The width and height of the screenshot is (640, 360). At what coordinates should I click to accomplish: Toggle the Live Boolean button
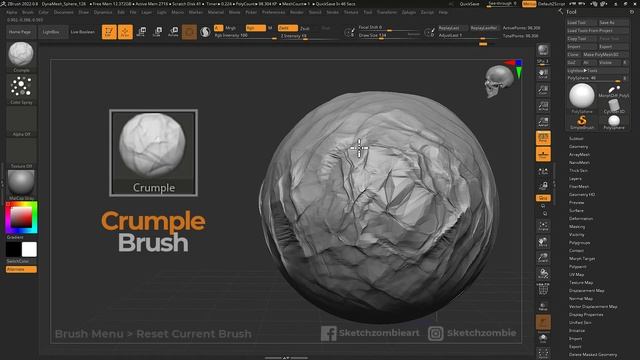(82, 32)
